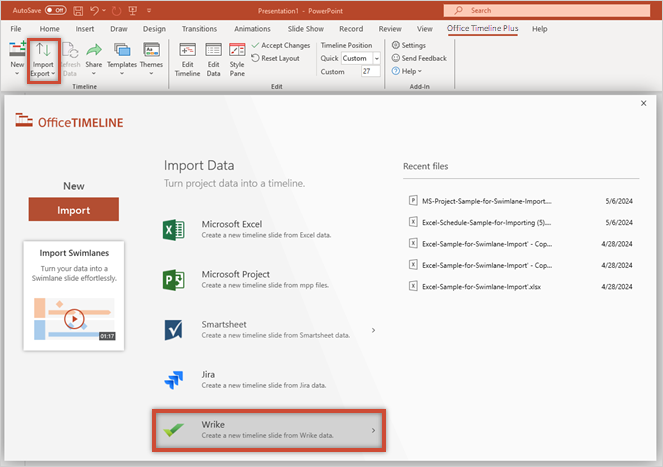The height and width of the screenshot is (467, 663).
Task: Open the Quick position dropdown
Action: [x=376, y=58]
